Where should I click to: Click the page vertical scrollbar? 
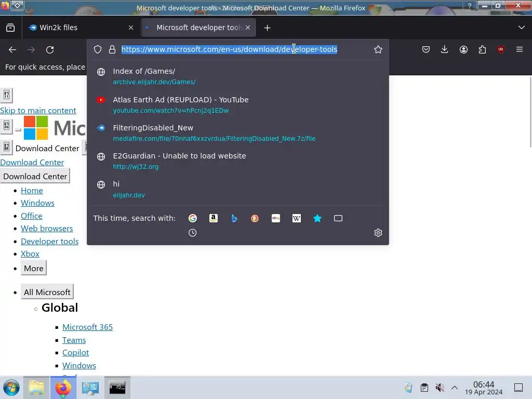coord(530,112)
